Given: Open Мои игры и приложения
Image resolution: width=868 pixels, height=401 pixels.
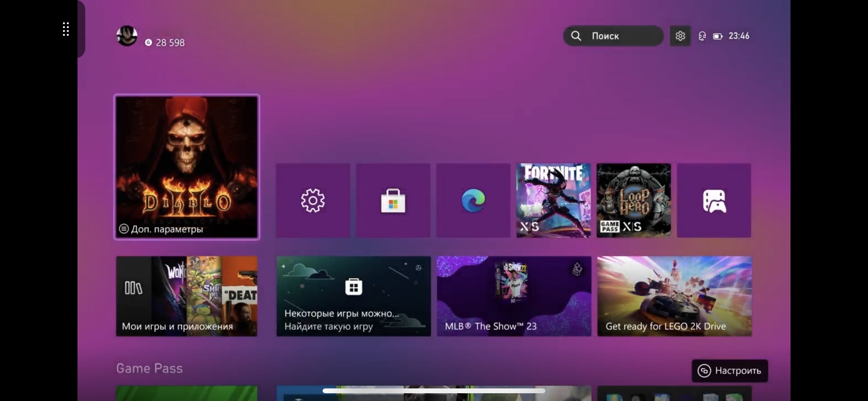Looking at the screenshot, I should click(186, 296).
